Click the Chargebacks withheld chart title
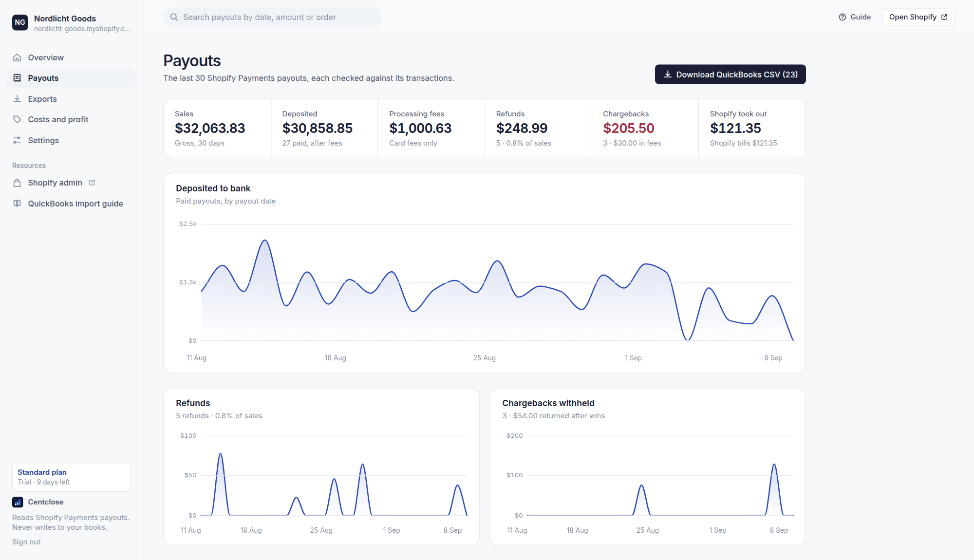Image resolution: width=974 pixels, height=560 pixels. [548, 403]
